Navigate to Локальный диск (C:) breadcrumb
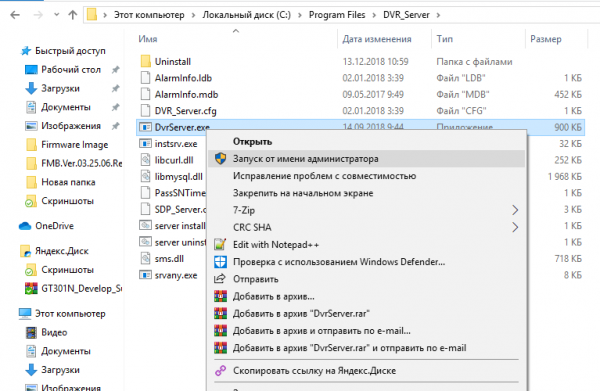Screen dimensions: 600x391 tap(246, 15)
